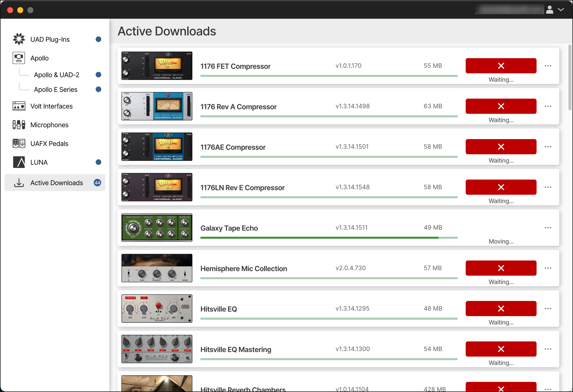Screen dimensions: 573x392
Task: Click version v1.3.14.1498 text
Action: pyautogui.click(x=353, y=106)
